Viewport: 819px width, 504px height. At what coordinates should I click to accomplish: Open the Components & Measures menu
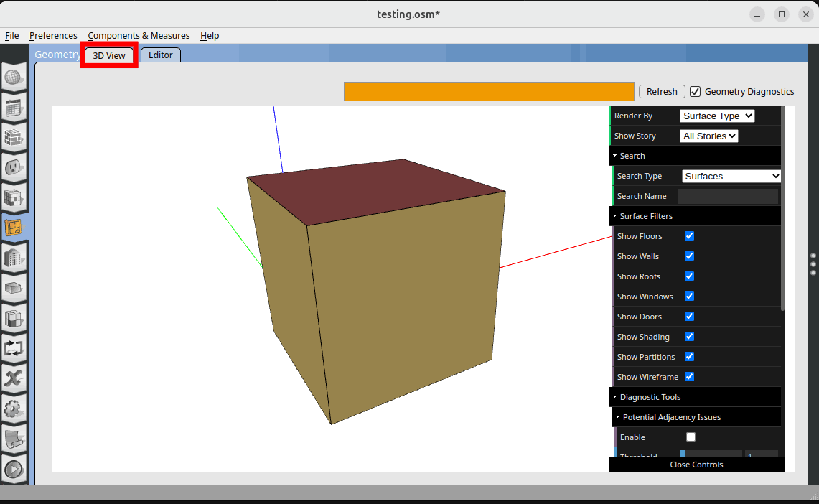pos(139,36)
